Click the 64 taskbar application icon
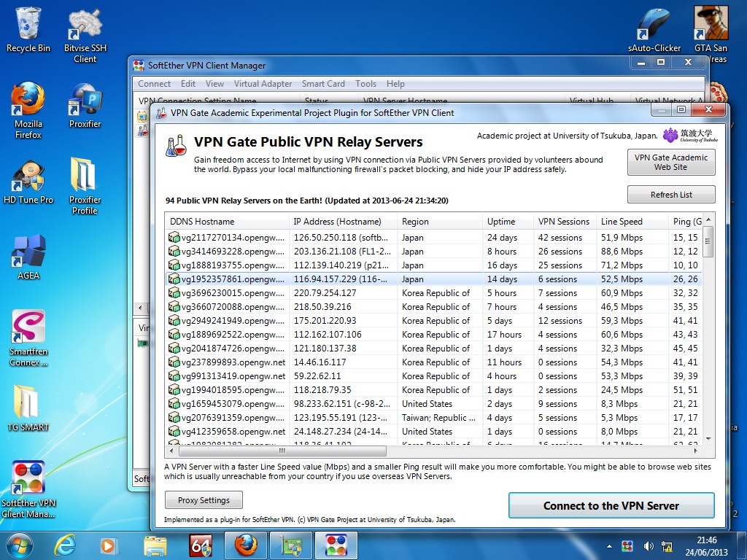747x560 pixels. tap(201, 545)
